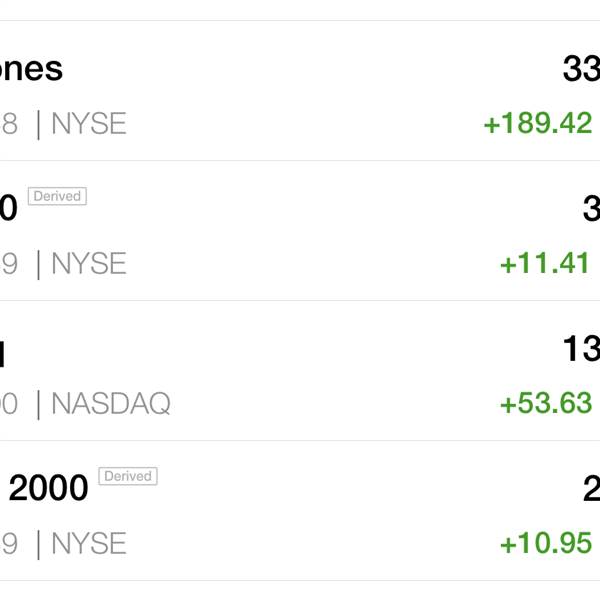
Task: Click the +53.63 change value
Action: (546, 403)
